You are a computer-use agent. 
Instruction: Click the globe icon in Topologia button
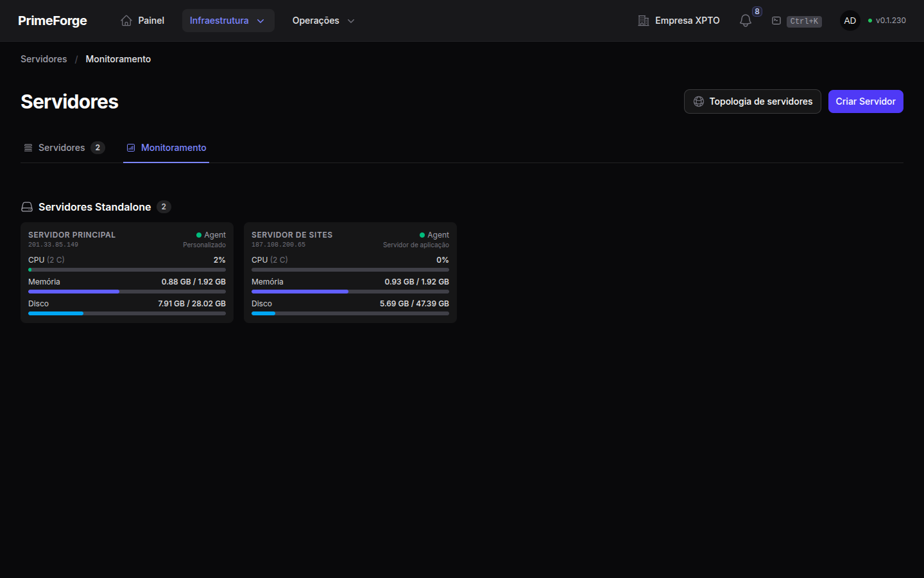coord(699,101)
